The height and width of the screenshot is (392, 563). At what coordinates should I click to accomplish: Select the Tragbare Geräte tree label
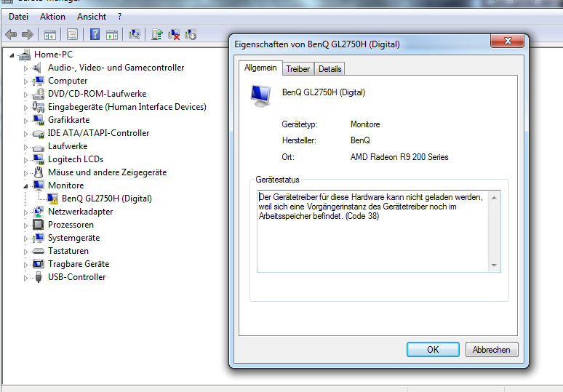tap(79, 264)
